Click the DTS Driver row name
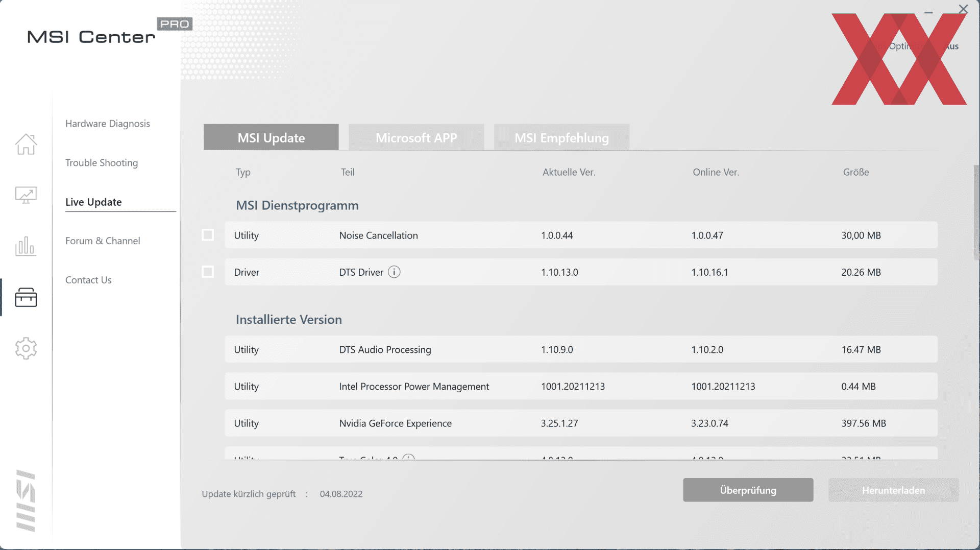Image resolution: width=980 pixels, height=550 pixels. click(361, 272)
